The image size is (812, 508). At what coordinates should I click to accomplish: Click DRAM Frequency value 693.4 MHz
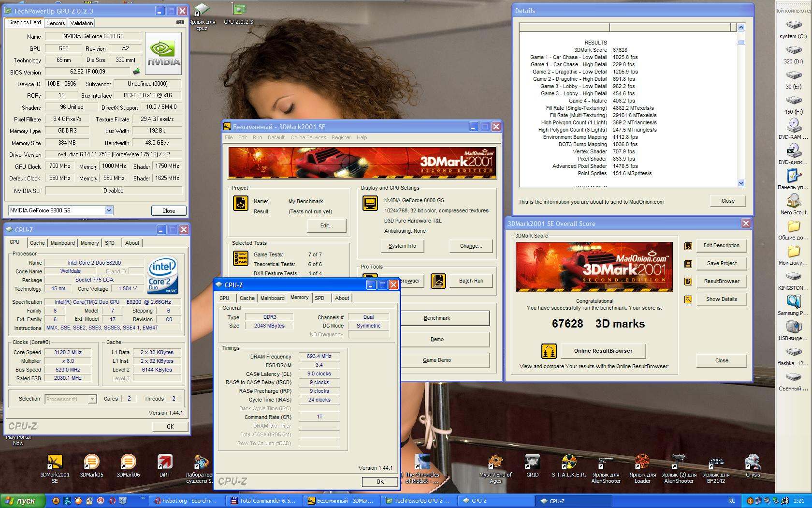click(x=319, y=356)
